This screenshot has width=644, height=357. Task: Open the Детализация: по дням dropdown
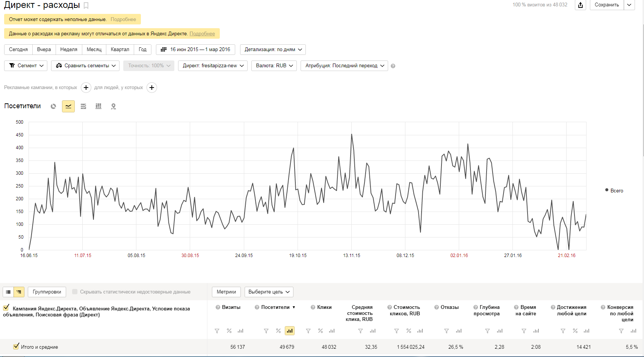pyautogui.click(x=273, y=50)
